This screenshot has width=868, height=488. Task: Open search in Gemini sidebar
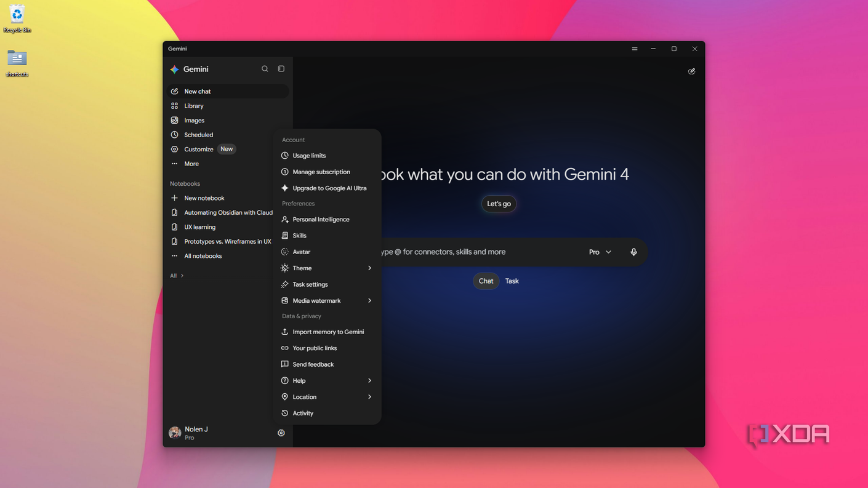(x=265, y=69)
